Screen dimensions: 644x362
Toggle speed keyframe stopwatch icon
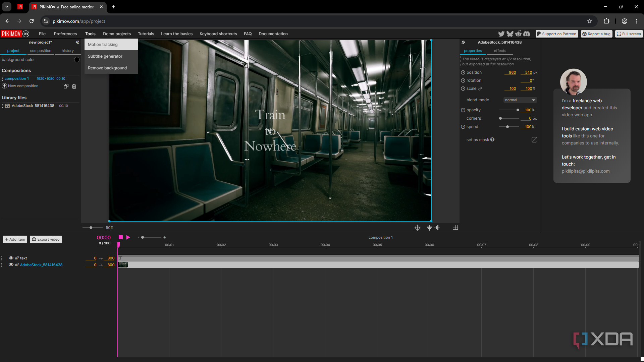pos(463,127)
